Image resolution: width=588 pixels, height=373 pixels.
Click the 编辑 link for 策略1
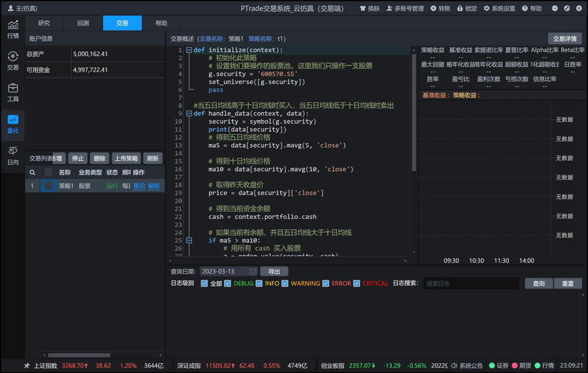153,186
